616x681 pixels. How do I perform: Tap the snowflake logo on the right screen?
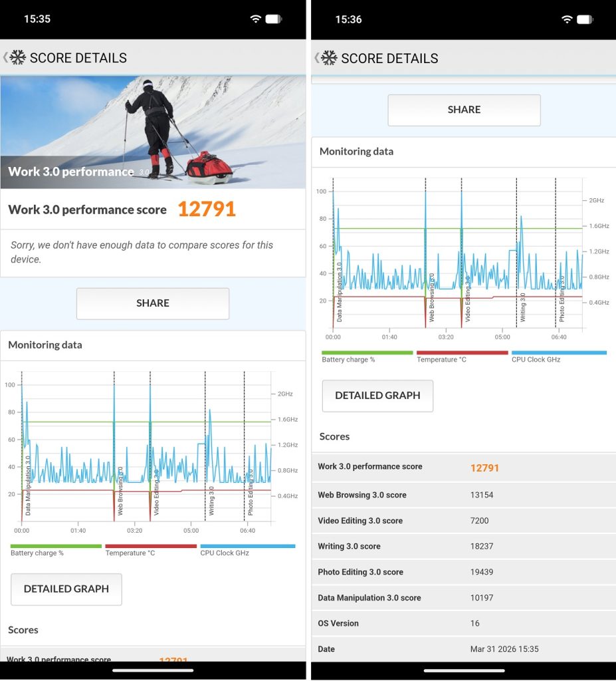[330, 58]
